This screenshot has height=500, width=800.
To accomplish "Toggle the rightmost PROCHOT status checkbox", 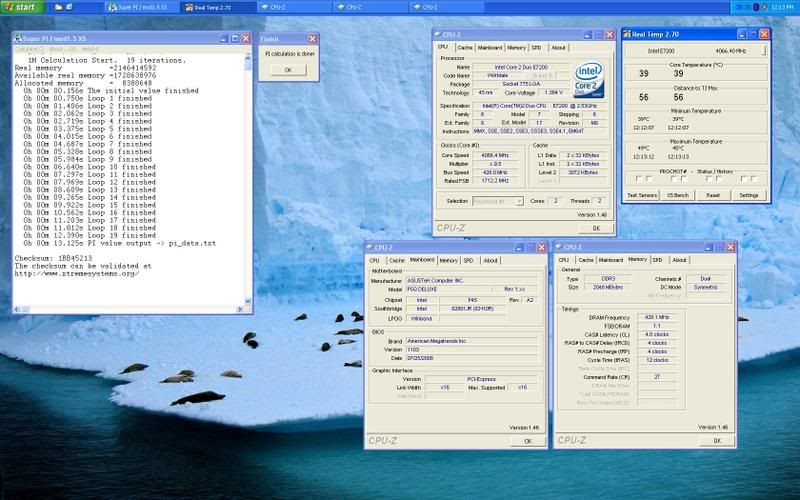I will 754,179.
